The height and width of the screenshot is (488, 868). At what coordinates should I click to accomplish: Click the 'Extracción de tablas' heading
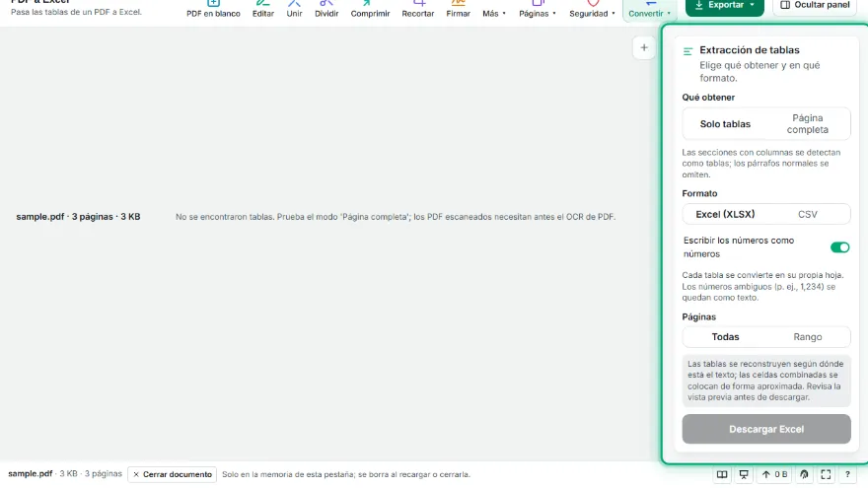(750, 50)
